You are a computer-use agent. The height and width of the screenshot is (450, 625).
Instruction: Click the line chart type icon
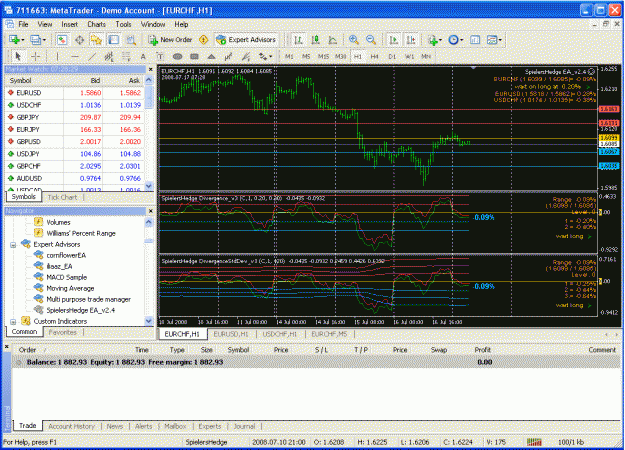pos(332,40)
